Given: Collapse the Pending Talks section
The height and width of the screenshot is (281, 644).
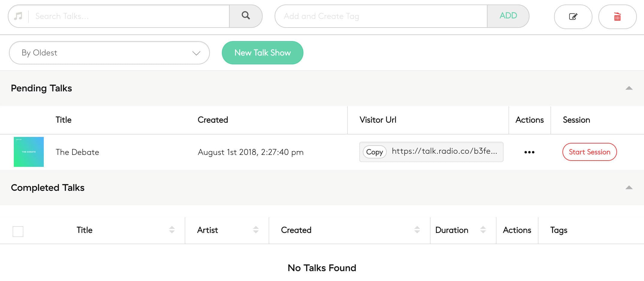Looking at the screenshot, I should pyautogui.click(x=629, y=88).
